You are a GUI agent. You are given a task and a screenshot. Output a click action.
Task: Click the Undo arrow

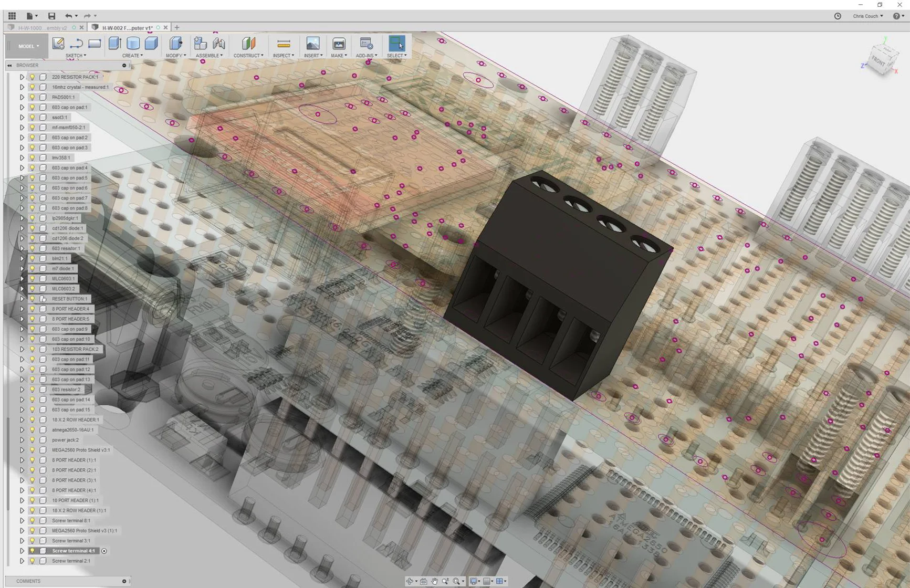(68, 16)
